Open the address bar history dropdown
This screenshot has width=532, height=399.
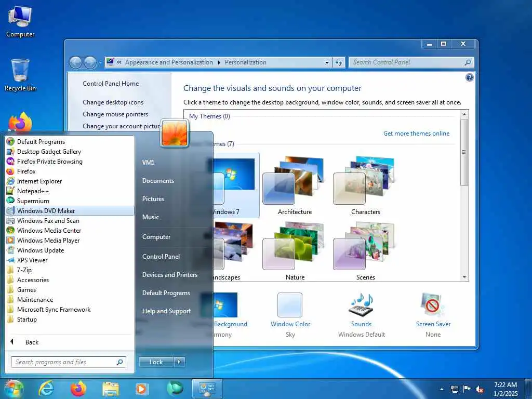pyautogui.click(x=327, y=62)
